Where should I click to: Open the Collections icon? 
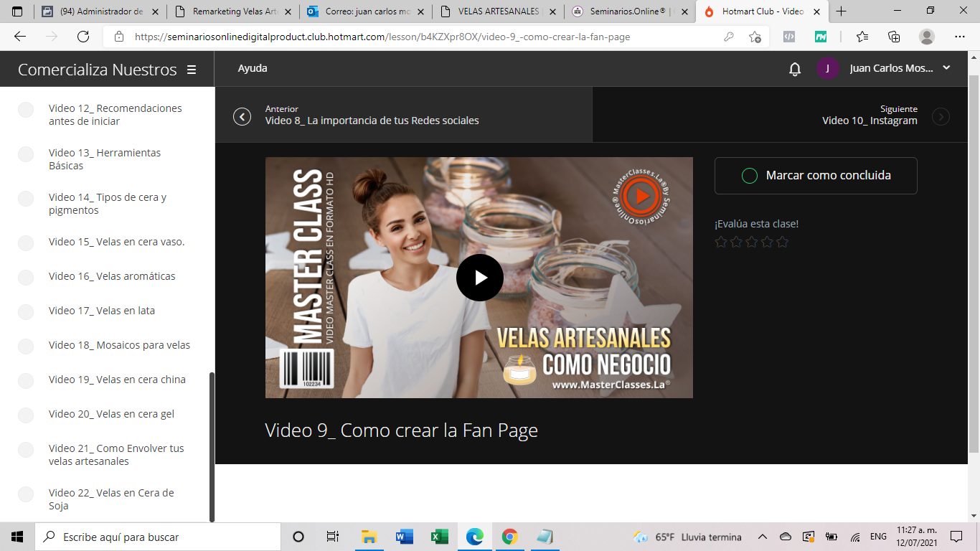pos(894,37)
